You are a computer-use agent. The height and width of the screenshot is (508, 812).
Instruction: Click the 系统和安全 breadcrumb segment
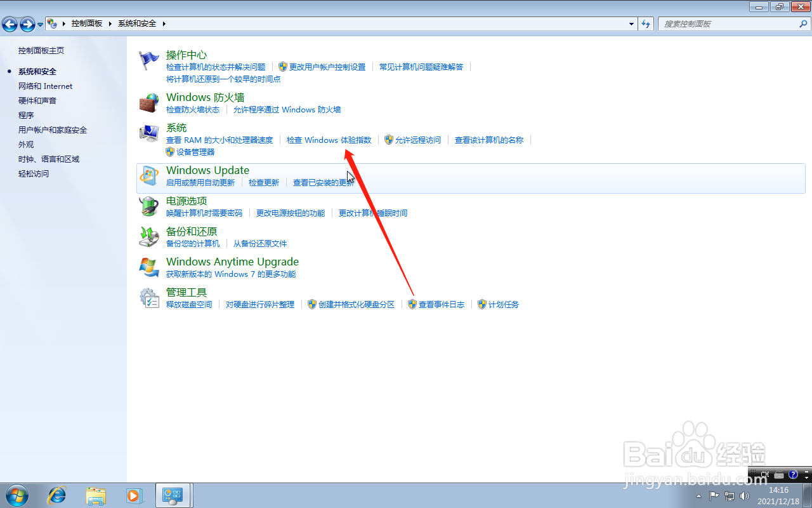pos(137,23)
